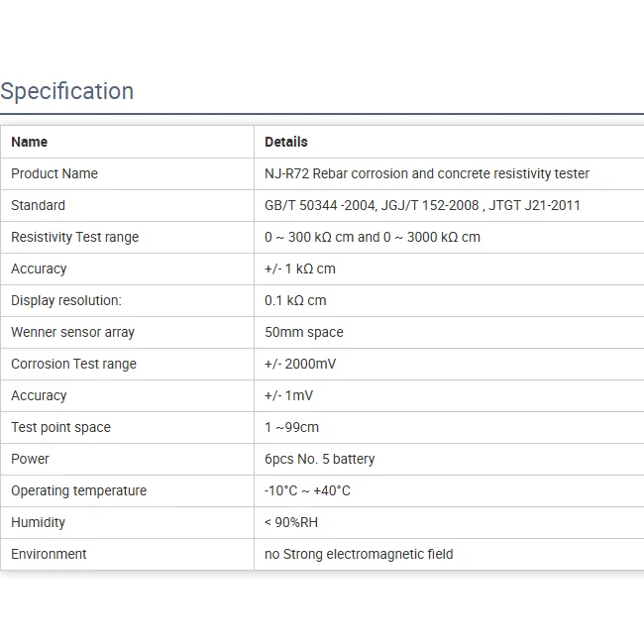
Task: Click the Humidity row label
Action: tap(38, 522)
